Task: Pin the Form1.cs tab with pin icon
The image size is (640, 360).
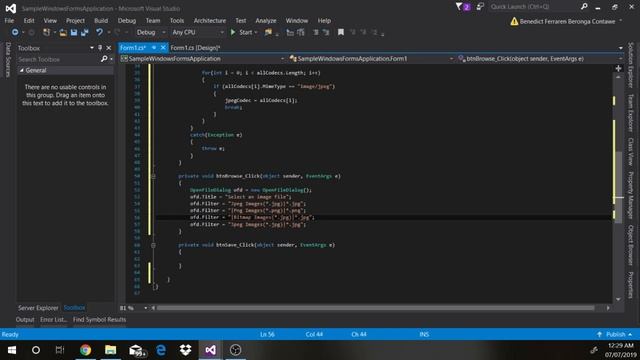Action: (154, 48)
